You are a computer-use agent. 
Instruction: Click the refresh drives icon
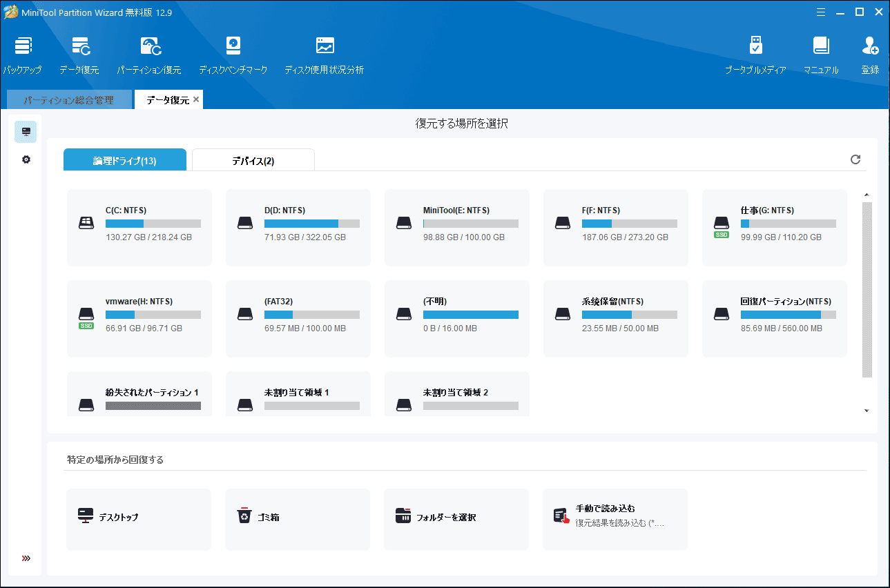point(855,159)
